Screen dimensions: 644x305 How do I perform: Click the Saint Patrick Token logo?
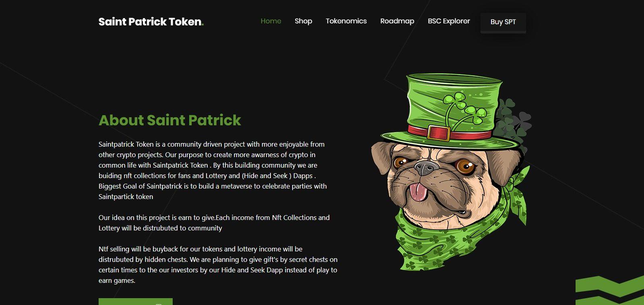click(151, 21)
